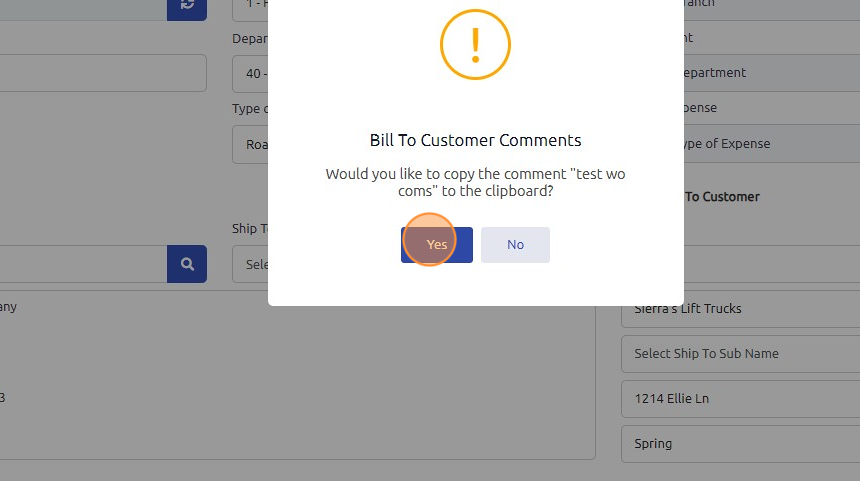Click the clipboard copy question text
This screenshot has height=481, width=860.
click(475, 182)
